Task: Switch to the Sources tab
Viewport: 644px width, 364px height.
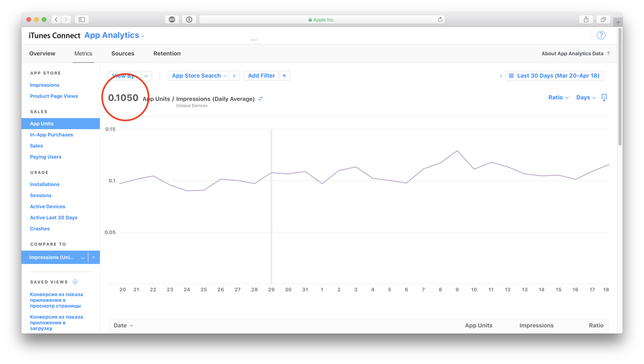Action: click(x=123, y=53)
